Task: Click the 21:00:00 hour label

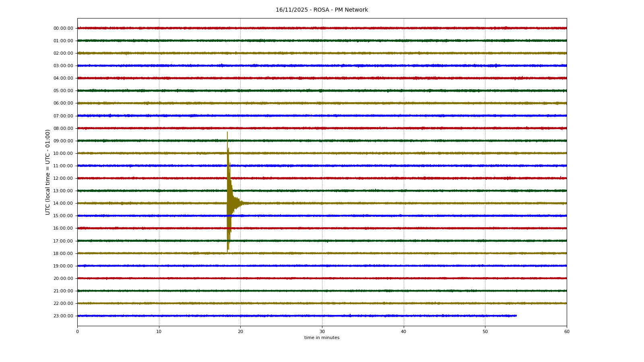Action: click(63, 291)
